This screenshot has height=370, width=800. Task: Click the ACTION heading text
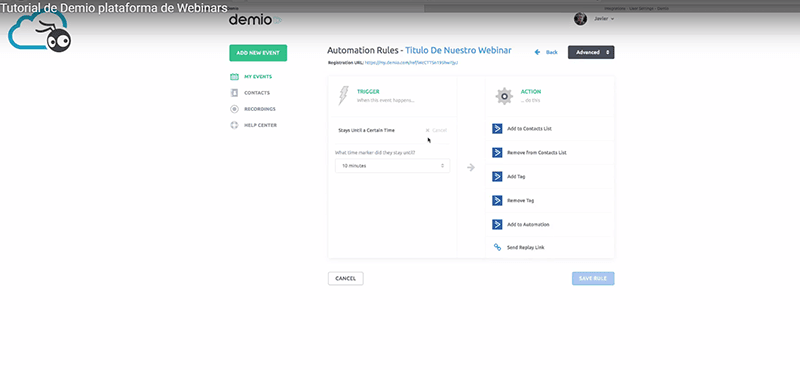tap(531, 92)
